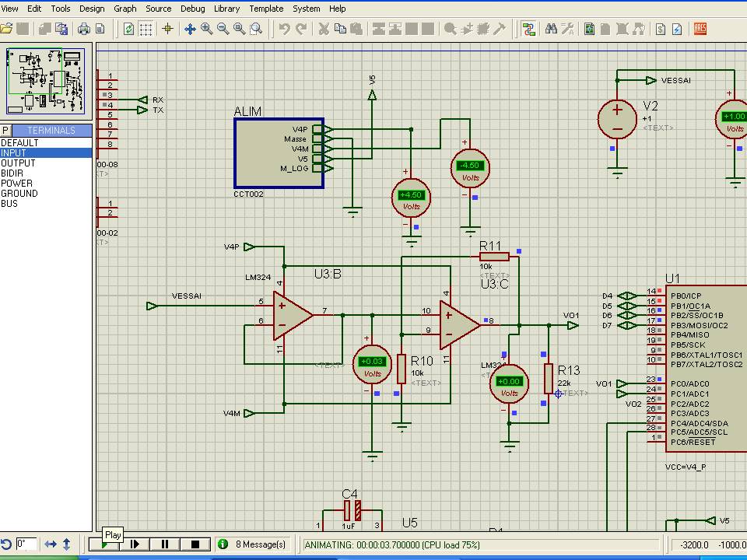This screenshot has height=560, width=747.
Task: Open the Debug menu
Action: 192,9
